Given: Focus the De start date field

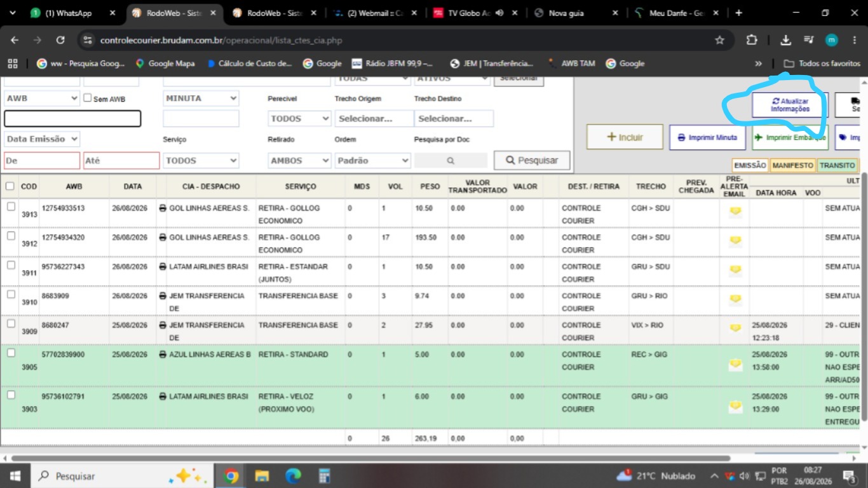Looking at the screenshot, I should [42, 161].
